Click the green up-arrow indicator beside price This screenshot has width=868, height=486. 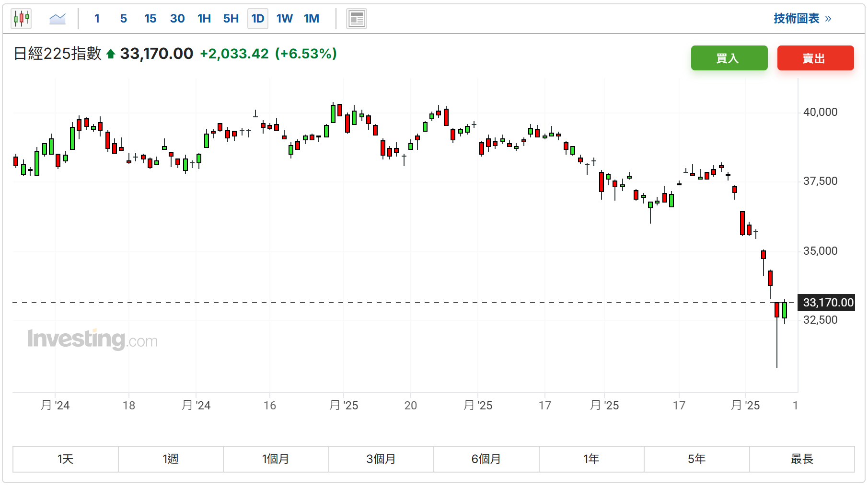point(111,54)
